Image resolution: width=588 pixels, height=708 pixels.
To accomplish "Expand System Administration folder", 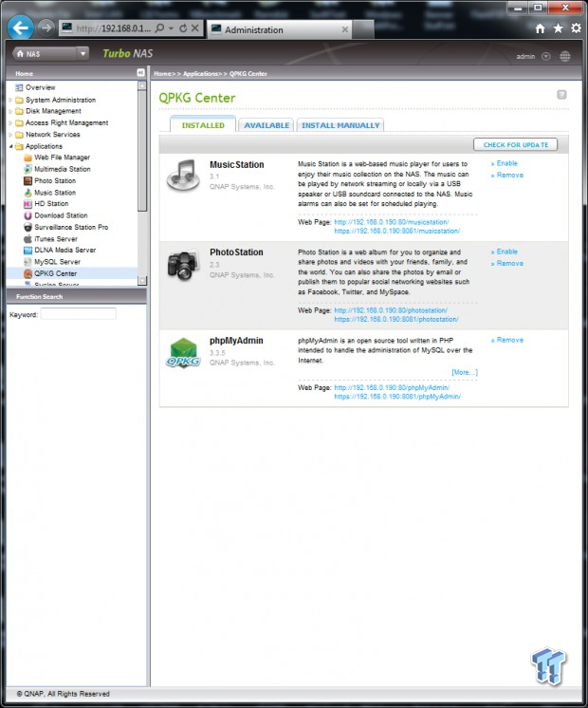I will pos(10,100).
